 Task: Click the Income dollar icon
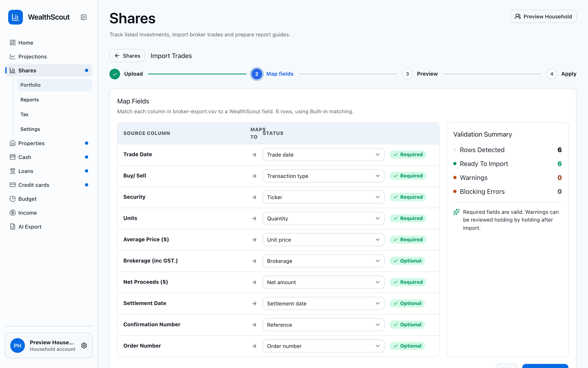pyautogui.click(x=13, y=212)
